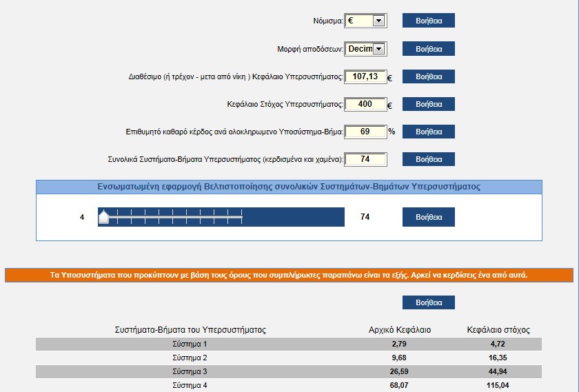The image size is (579, 392).
Task: Open the Μορφή αποδόσεων Decimal dropdown
Action: point(365,49)
